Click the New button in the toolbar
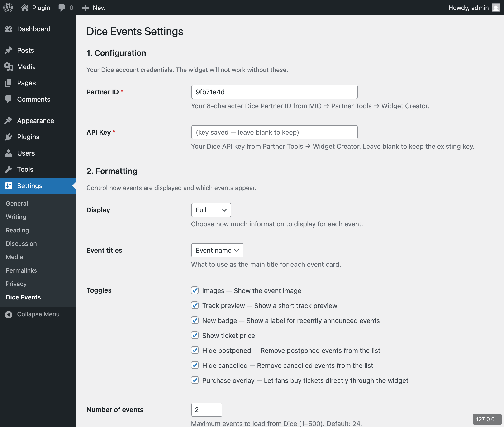The height and width of the screenshot is (427, 504). (94, 8)
